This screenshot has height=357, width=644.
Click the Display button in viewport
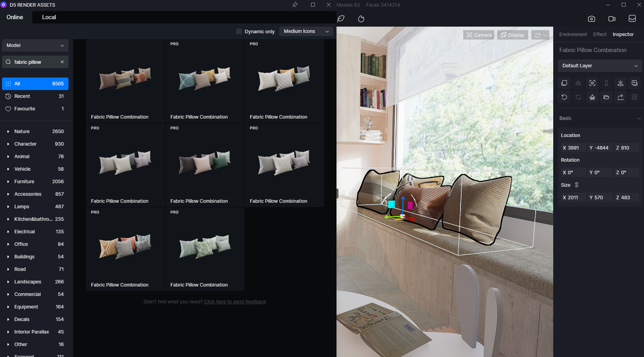[513, 35]
